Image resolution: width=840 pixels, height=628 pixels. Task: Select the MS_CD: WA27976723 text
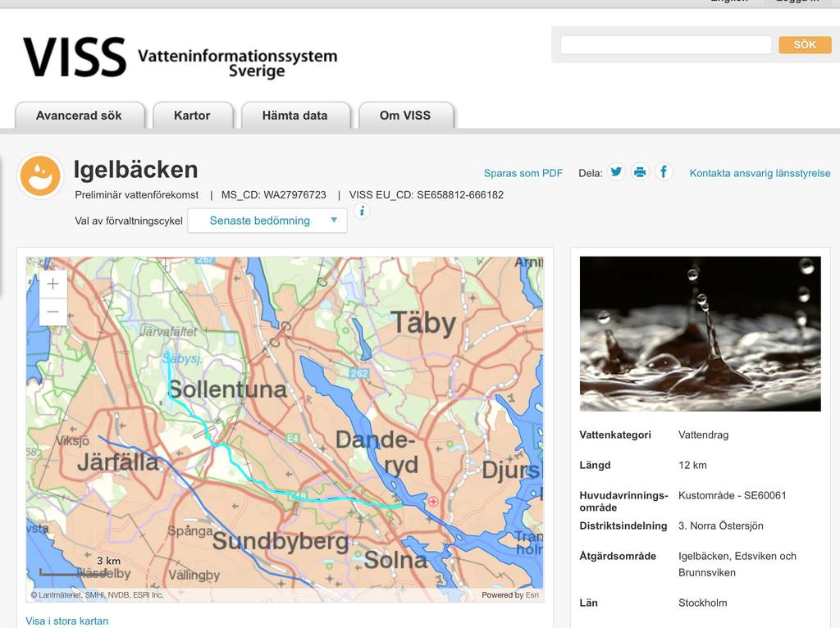(274, 195)
